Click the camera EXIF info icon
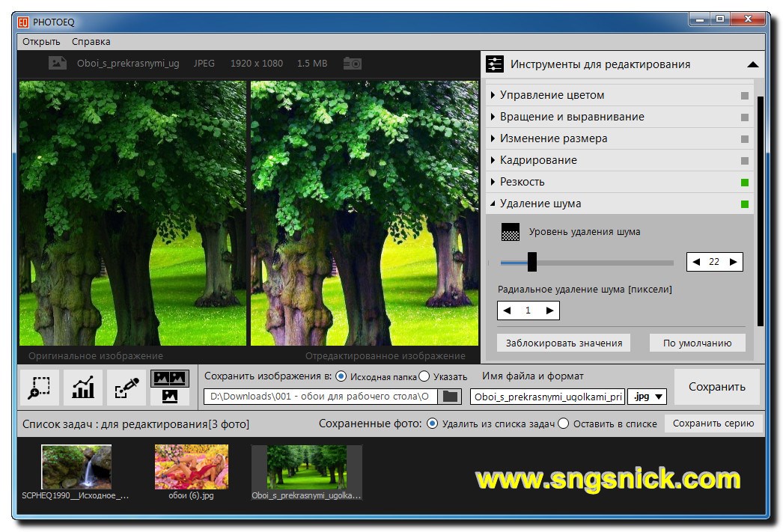The width and height of the screenshot is (783, 532). point(352,64)
